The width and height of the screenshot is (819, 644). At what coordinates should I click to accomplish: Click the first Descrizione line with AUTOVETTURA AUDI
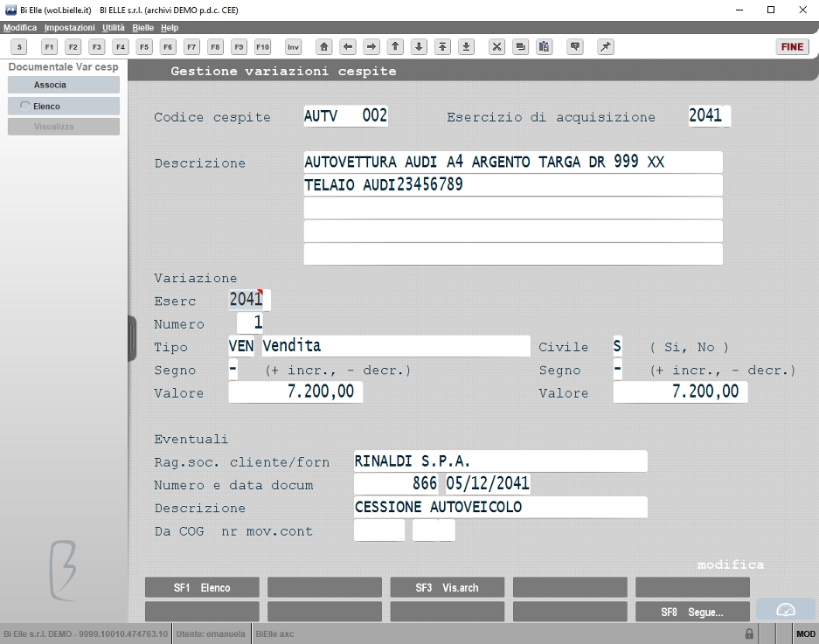point(513,162)
